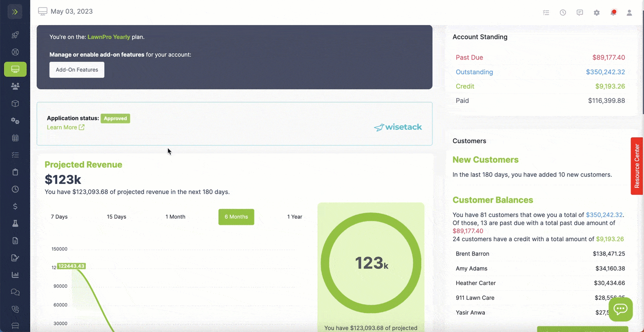Click the May 03, 2023 date
The height and width of the screenshot is (332, 644).
click(x=72, y=12)
